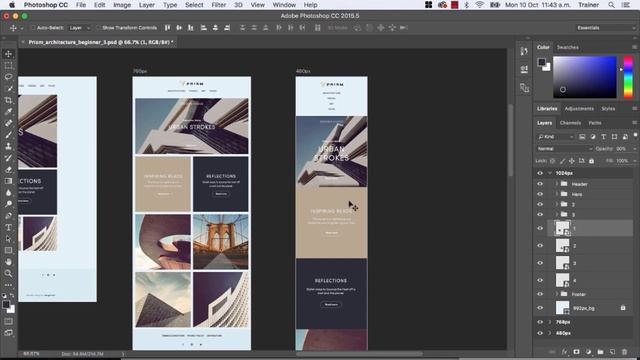Screen dimensions: 640x360
Task: Hide the 992px_bg layer
Action: coord(540,308)
